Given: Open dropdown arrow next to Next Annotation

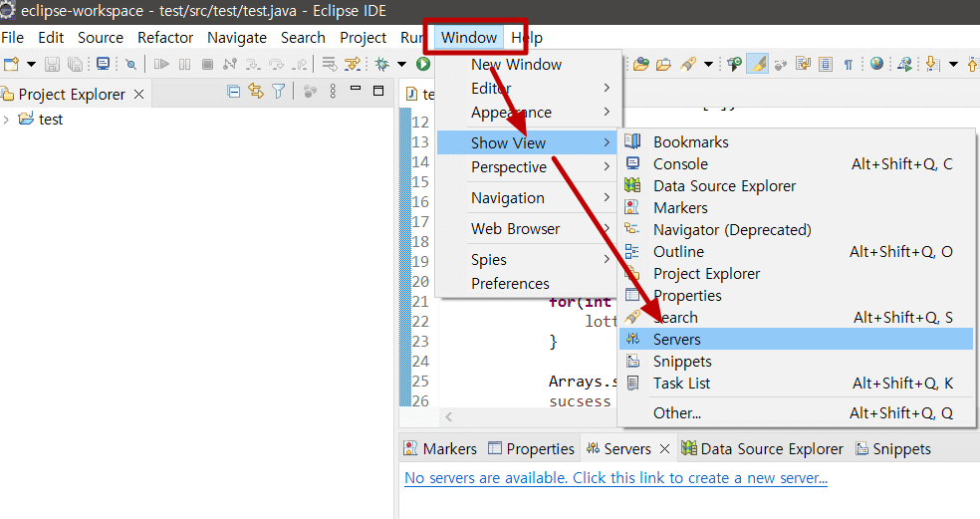Looking at the screenshot, I should click(953, 64).
